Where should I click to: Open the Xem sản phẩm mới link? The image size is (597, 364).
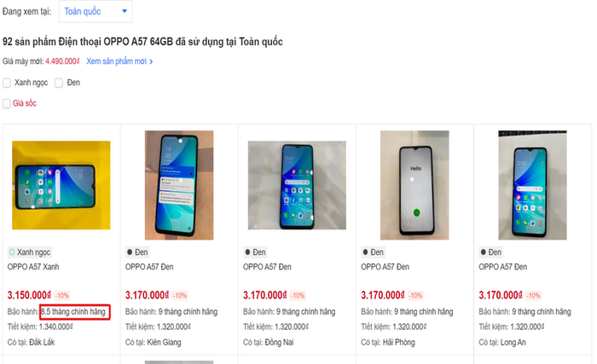[x=116, y=61]
